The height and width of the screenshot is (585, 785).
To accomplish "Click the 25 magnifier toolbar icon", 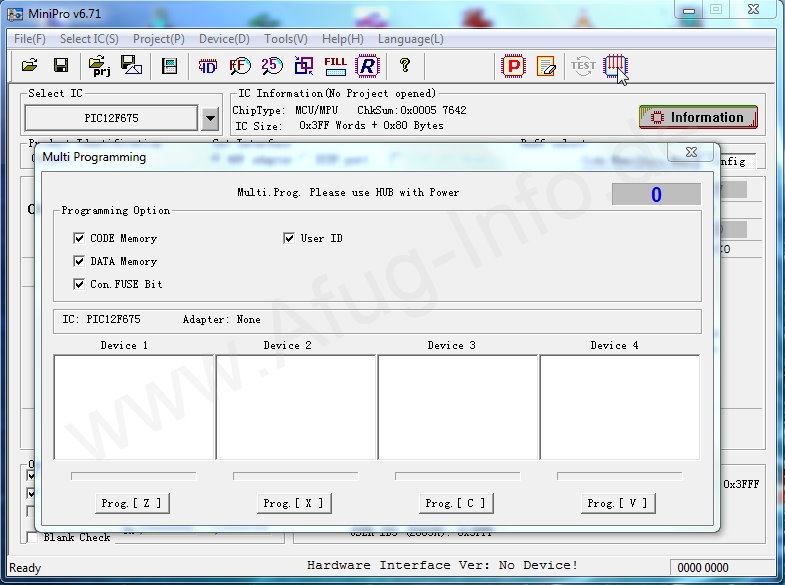I will click(272, 66).
